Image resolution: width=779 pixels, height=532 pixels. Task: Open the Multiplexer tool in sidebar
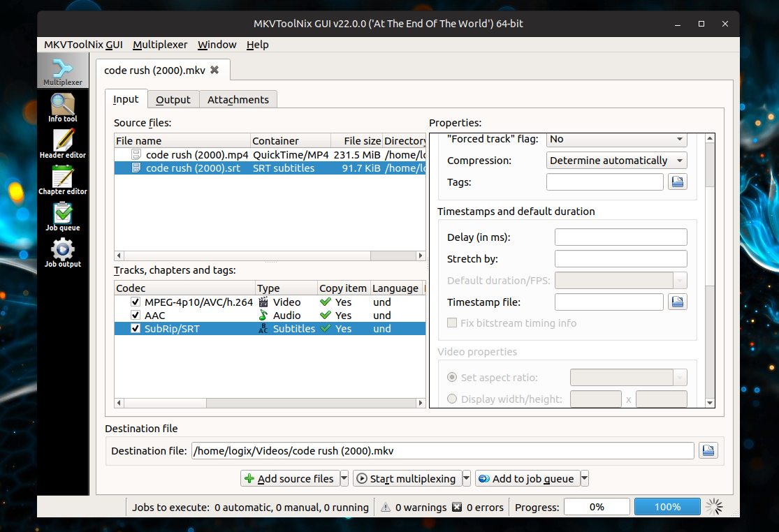click(x=63, y=71)
